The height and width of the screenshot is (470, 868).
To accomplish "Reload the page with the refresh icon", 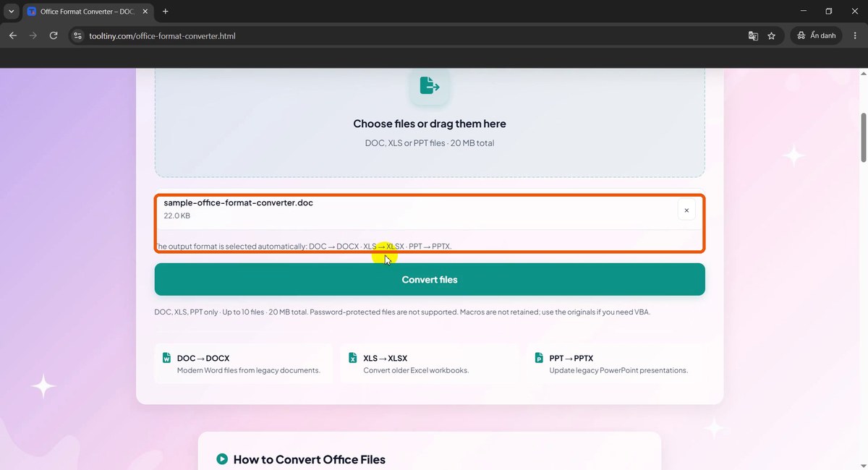I will coord(54,35).
